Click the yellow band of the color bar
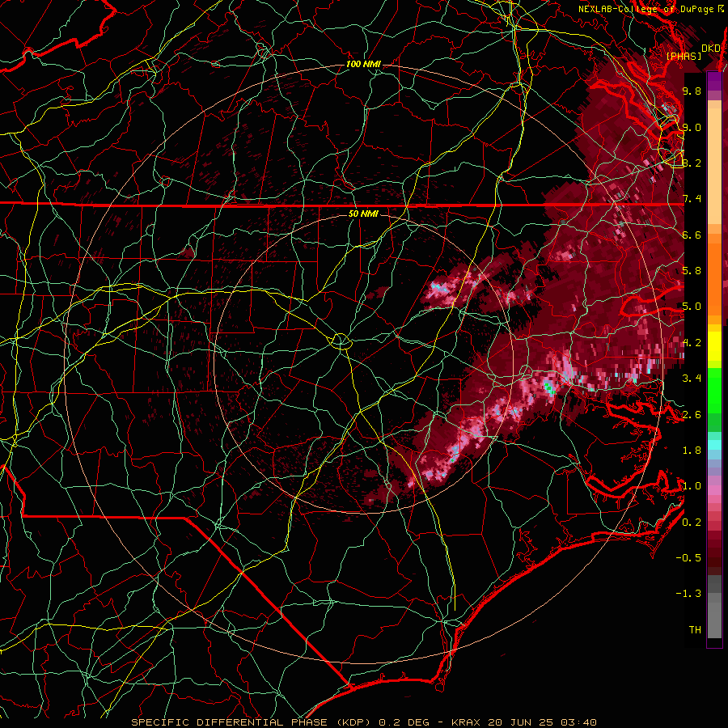 tap(714, 346)
